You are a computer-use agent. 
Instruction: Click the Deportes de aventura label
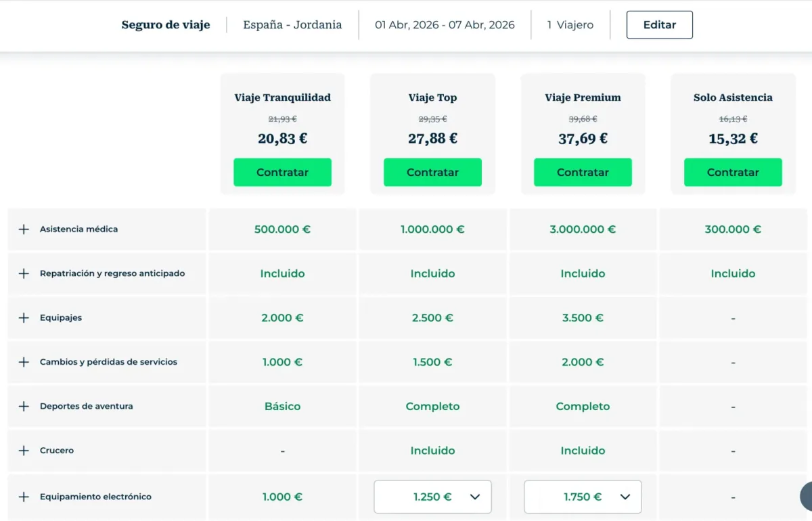click(87, 407)
